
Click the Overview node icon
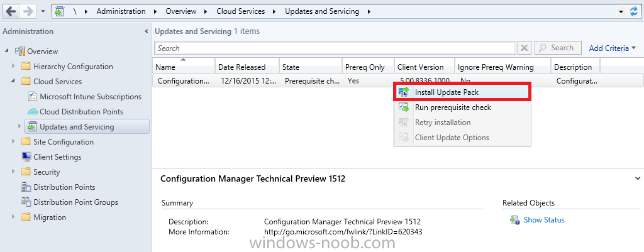[x=20, y=52]
